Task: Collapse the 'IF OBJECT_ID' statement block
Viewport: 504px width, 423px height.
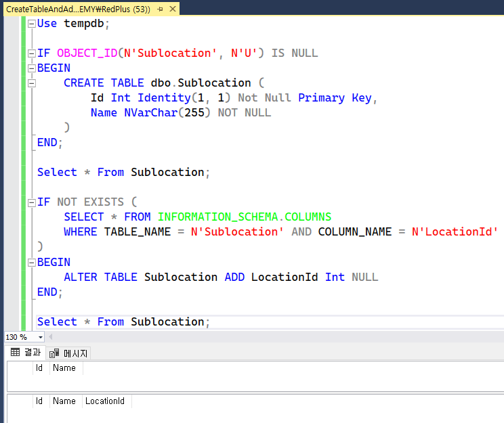Action: coord(31,53)
